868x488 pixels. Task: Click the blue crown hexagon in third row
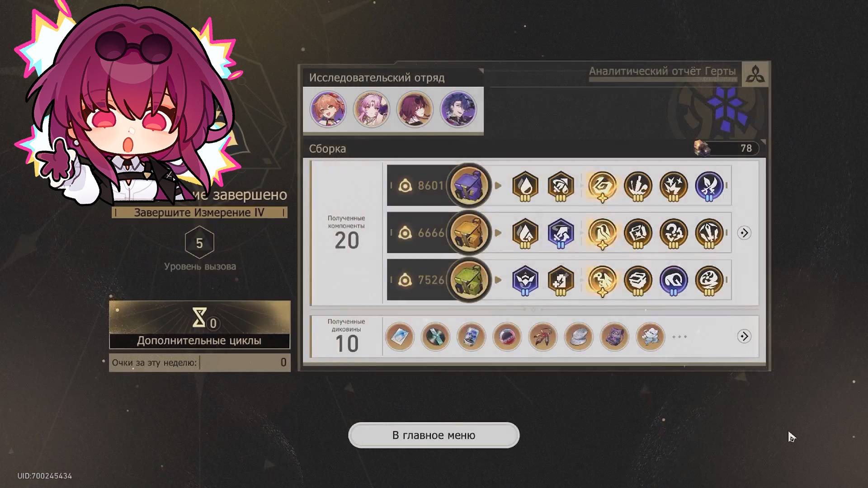pyautogui.click(x=525, y=280)
